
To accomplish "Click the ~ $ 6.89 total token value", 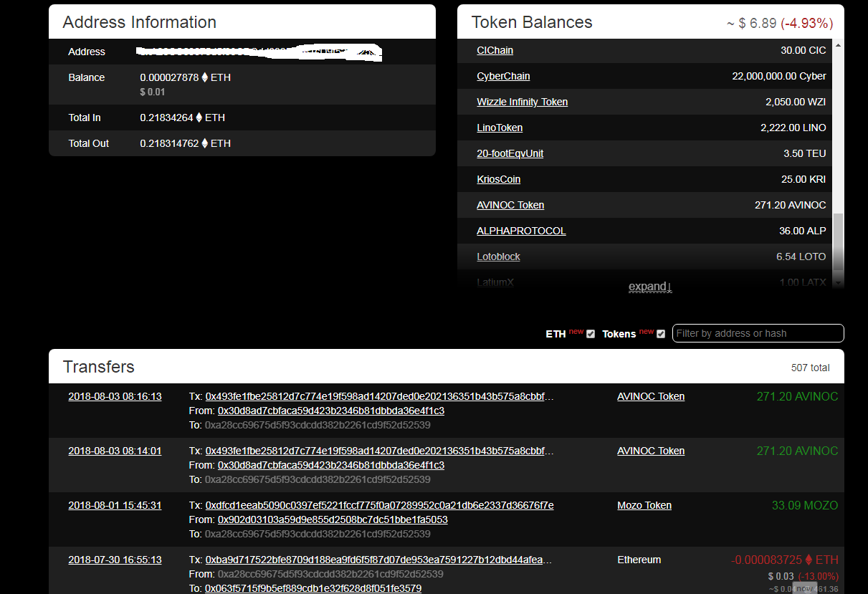I will point(751,23).
